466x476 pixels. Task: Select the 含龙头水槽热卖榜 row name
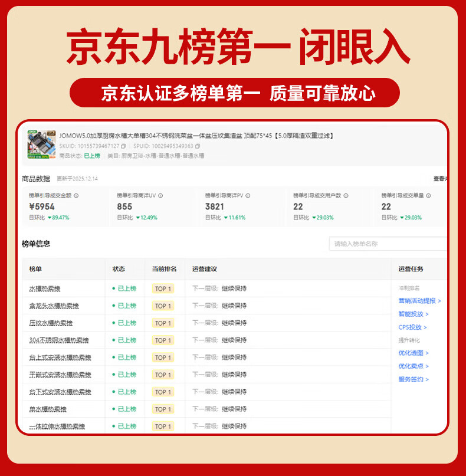point(54,306)
